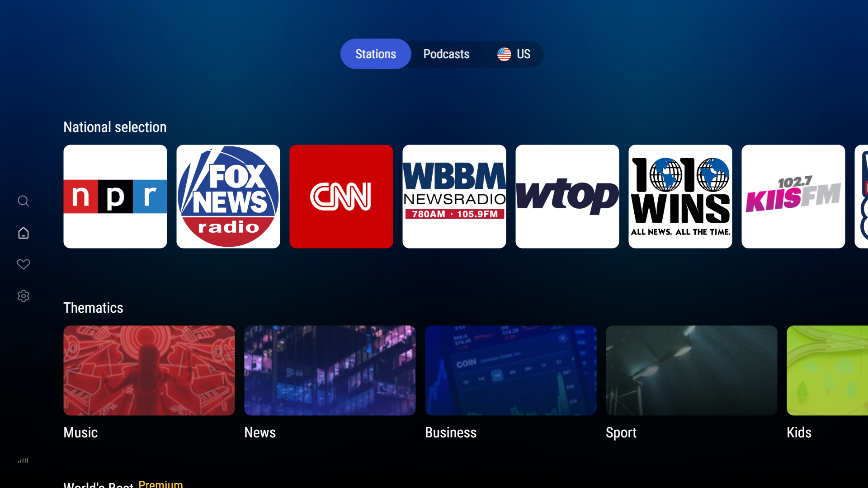Open the US country selector
Screen dimensions: 868x488
tap(514, 54)
